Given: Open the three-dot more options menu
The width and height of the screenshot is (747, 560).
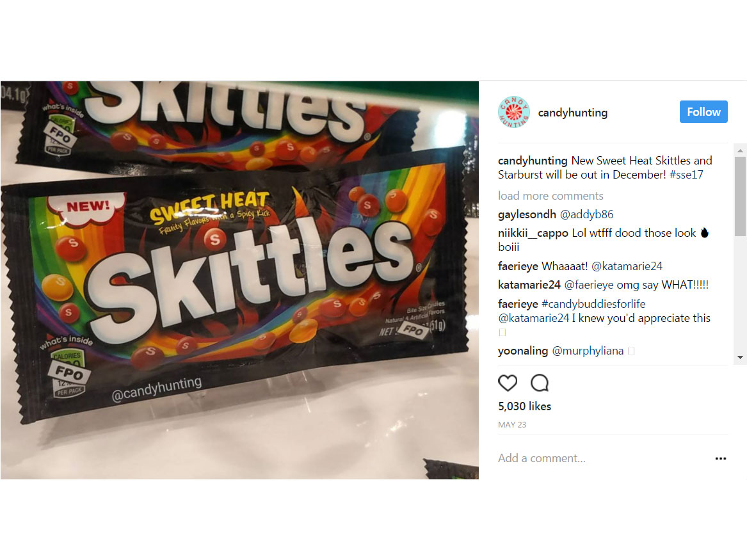Looking at the screenshot, I should point(721,458).
